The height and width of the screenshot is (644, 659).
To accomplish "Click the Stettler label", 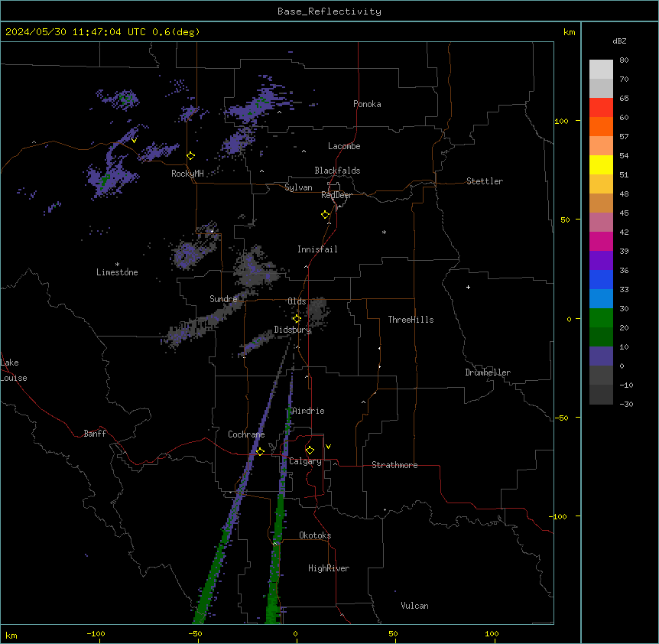I will tap(485, 181).
